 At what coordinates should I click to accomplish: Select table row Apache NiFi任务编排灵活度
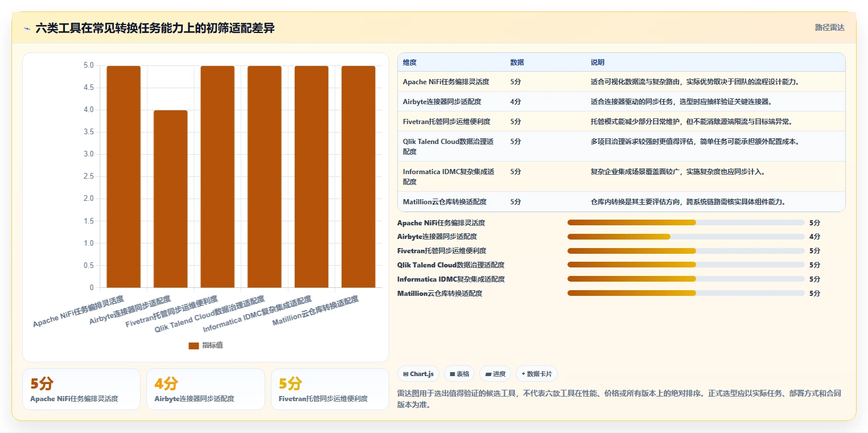(x=621, y=81)
